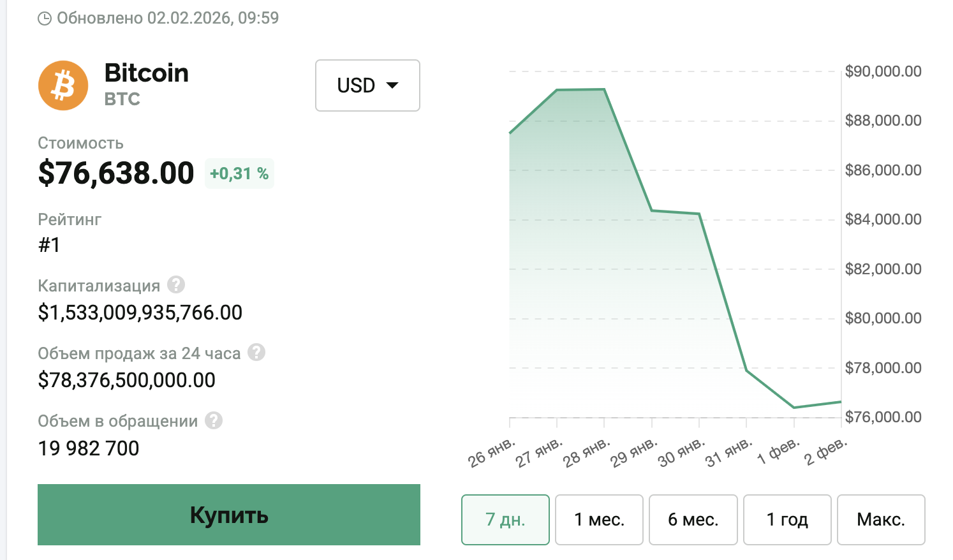Select the 7 дн. chart period

pos(505,520)
